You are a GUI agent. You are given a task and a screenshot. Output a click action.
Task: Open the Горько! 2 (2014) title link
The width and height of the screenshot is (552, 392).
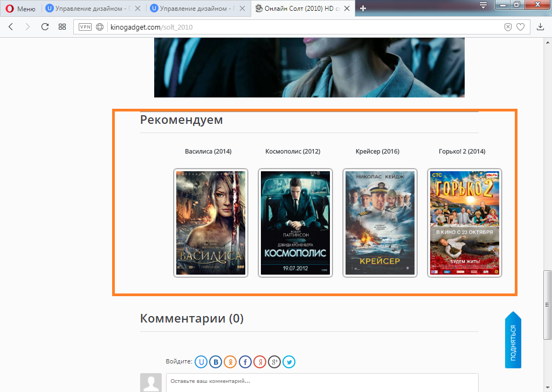[462, 151]
